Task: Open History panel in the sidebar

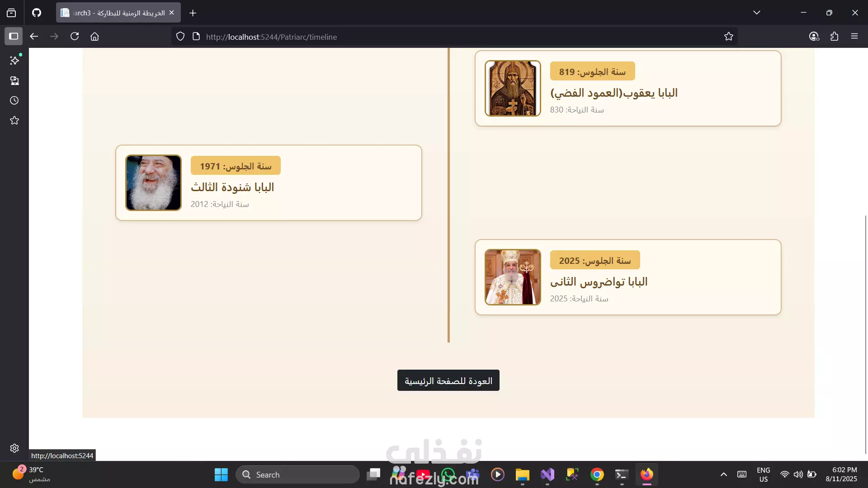Action: tap(14, 100)
